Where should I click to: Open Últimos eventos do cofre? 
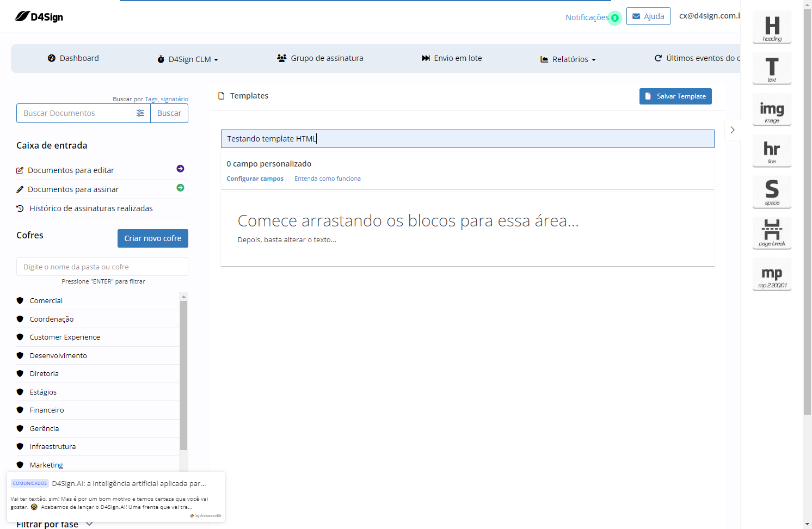(697, 58)
